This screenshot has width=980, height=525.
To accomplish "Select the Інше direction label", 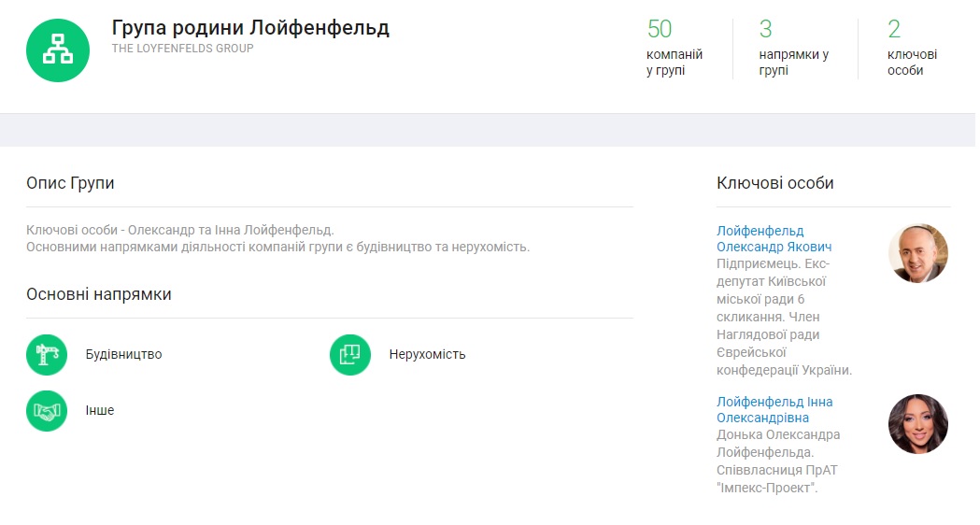I will click(99, 410).
